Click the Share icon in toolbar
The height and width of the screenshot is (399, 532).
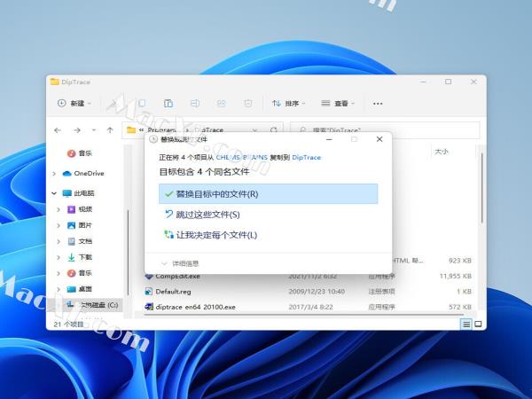[x=221, y=103]
